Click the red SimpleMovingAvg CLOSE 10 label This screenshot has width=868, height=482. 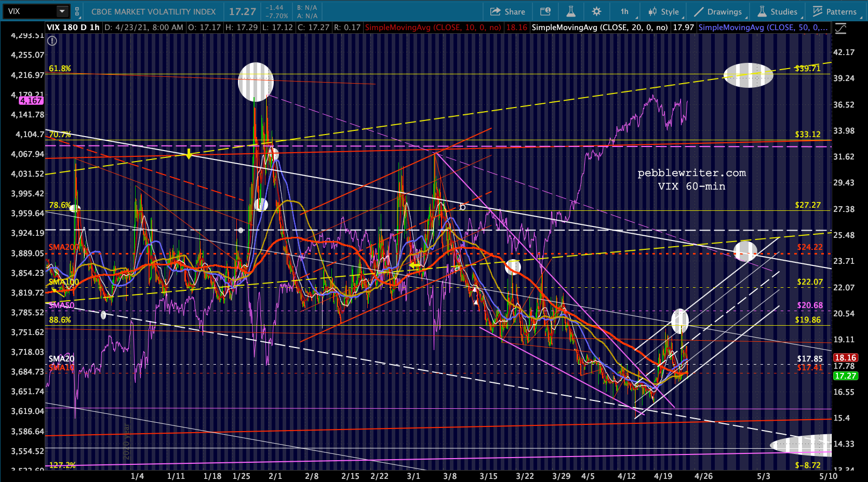pyautogui.click(x=433, y=27)
